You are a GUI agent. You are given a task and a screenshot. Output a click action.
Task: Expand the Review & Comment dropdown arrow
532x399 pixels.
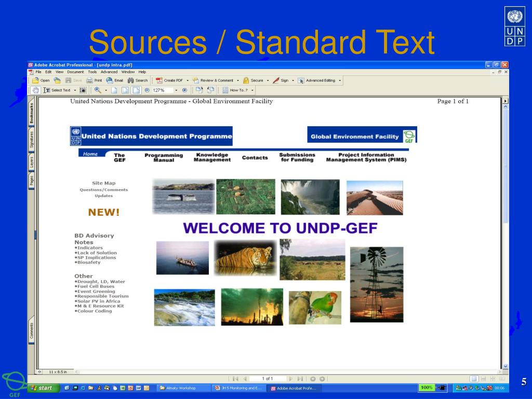pyautogui.click(x=238, y=81)
